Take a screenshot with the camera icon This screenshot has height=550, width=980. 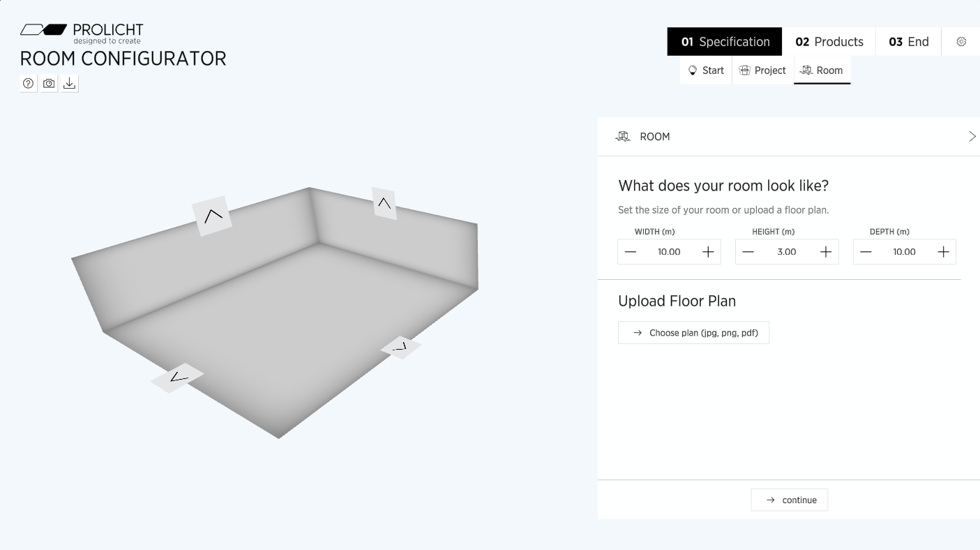click(x=49, y=84)
